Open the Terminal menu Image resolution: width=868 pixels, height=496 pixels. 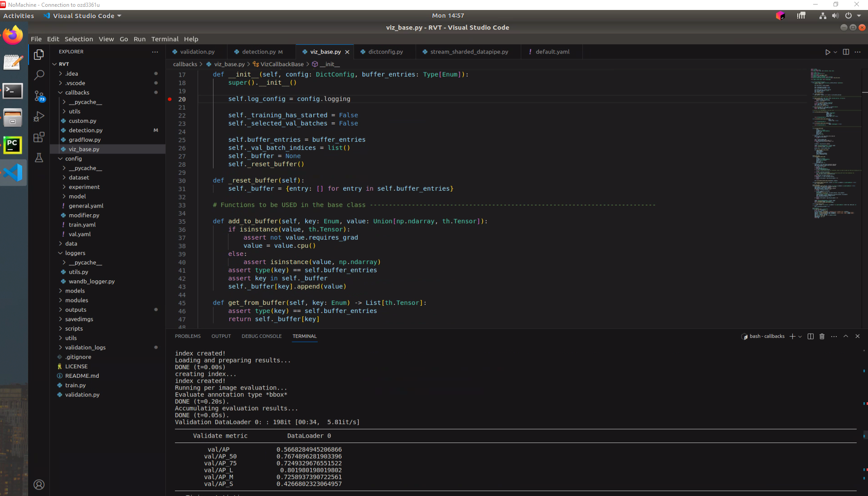point(165,39)
